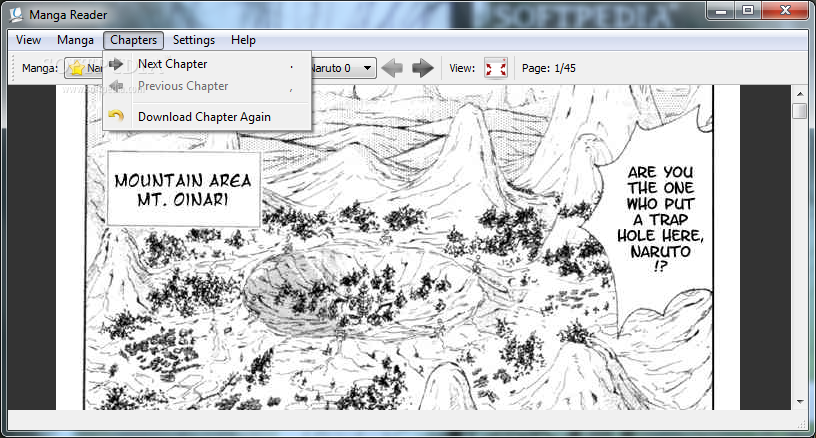The width and height of the screenshot is (816, 438).
Task: Go to next page with right arrow
Action: click(x=423, y=68)
